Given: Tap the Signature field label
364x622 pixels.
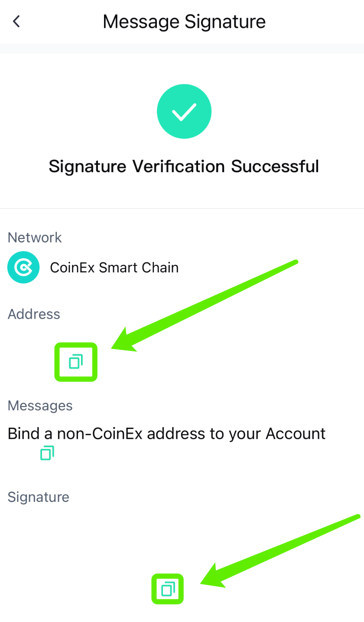Looking at the screenshot, I should (39, 497).
